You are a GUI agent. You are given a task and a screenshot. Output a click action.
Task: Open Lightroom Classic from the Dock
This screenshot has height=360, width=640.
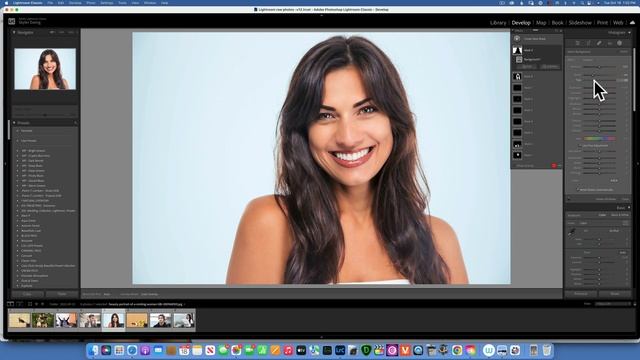click(x=340, y=350)
